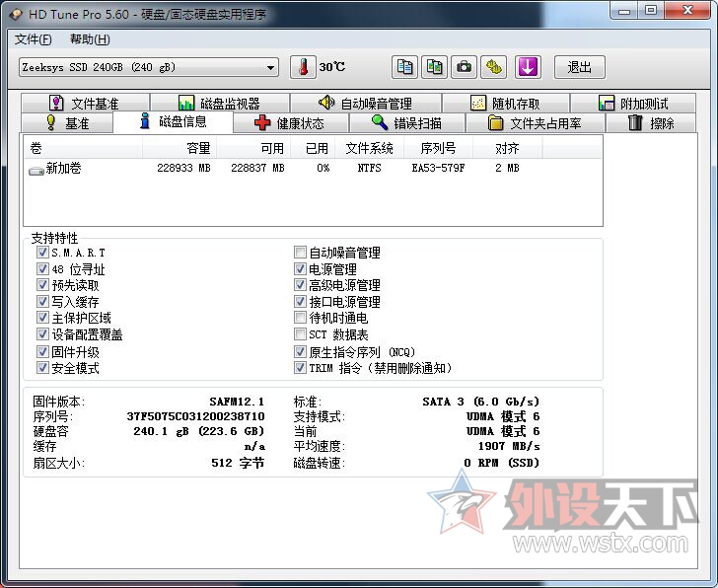Switch to the 基准 tab
This screenshot has height=588, width=718.
point(67,122)
